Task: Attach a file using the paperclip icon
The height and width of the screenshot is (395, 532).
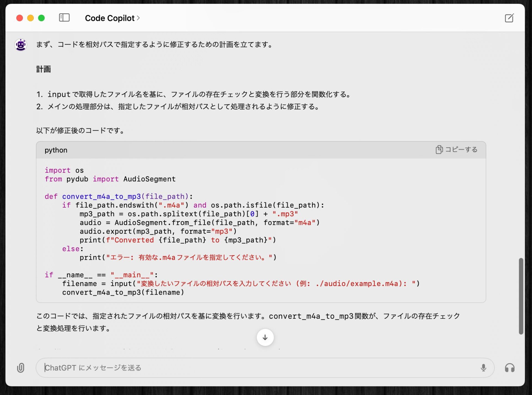Action: tap(21, 368)
